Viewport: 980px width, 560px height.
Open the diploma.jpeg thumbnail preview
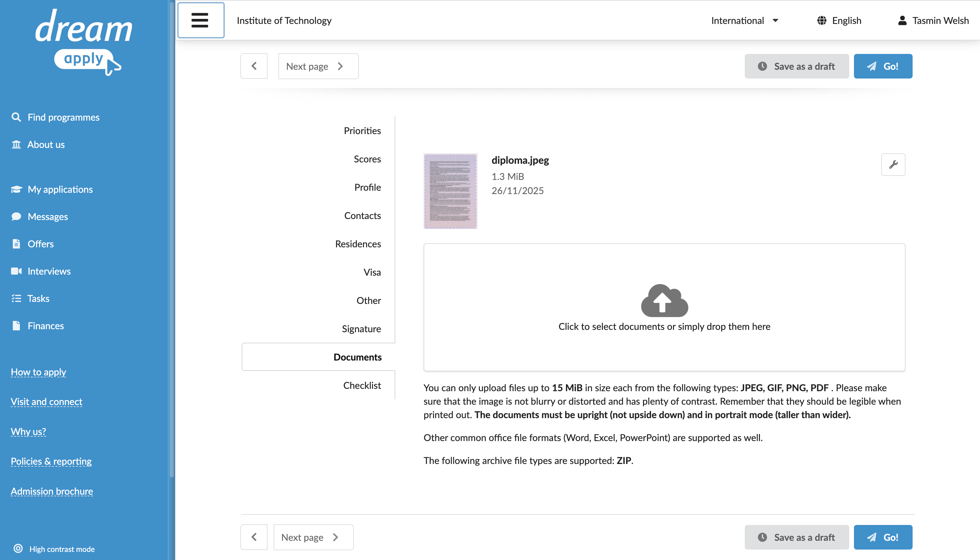450,191
